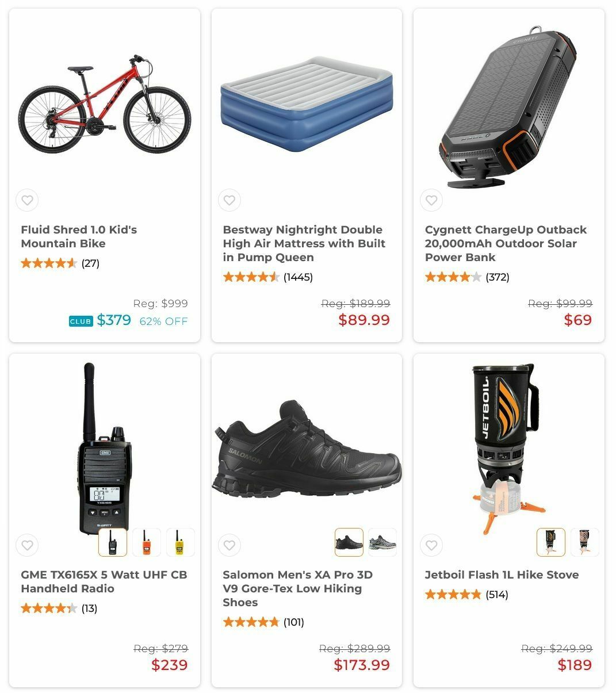Heart the Cygnett solar power bank
The image size is (616, 693).
[431, 200]
